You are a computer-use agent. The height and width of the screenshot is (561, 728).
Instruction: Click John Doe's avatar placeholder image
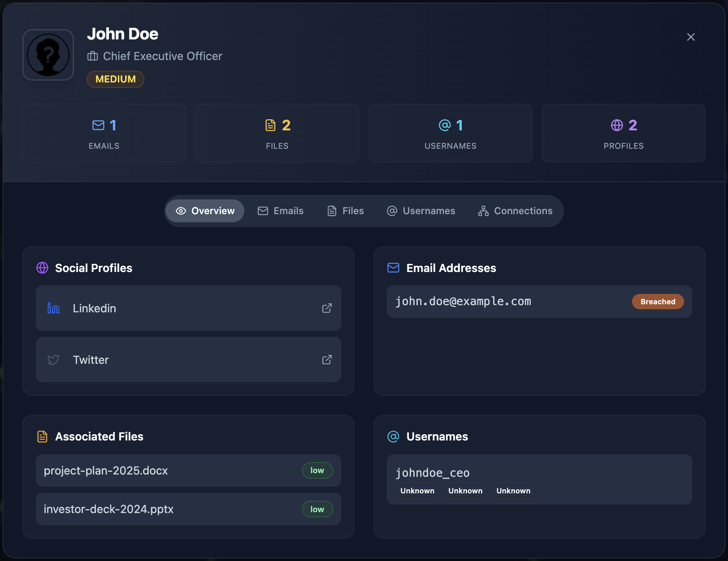point(48,55)
